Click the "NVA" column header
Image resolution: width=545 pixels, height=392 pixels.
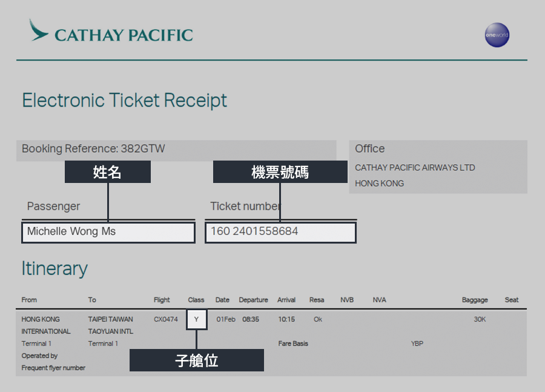[379, 300]
